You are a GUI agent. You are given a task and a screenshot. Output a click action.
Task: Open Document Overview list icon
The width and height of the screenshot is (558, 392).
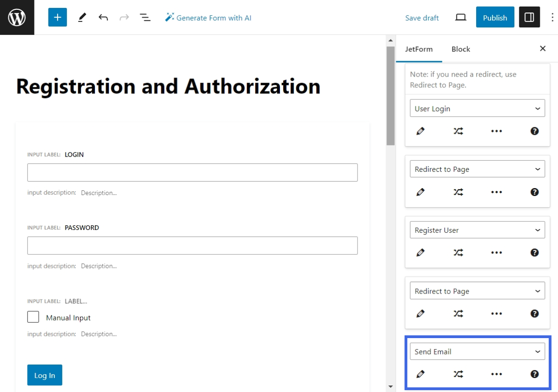(x=145, y=18)
